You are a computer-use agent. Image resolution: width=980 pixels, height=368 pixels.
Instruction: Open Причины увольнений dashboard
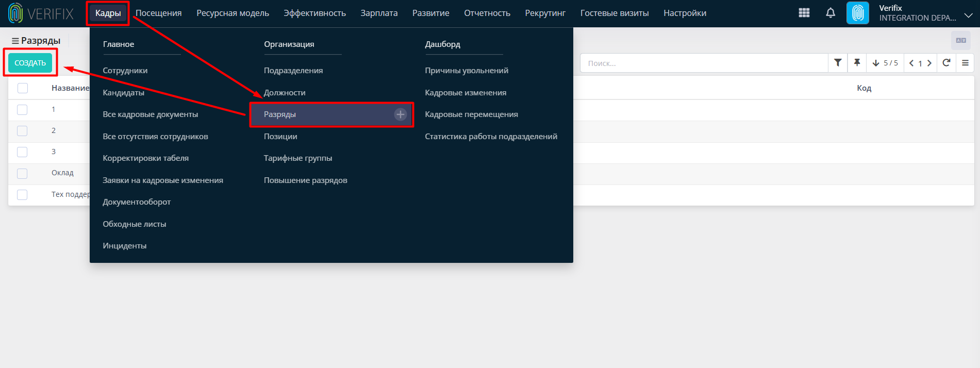467,71
